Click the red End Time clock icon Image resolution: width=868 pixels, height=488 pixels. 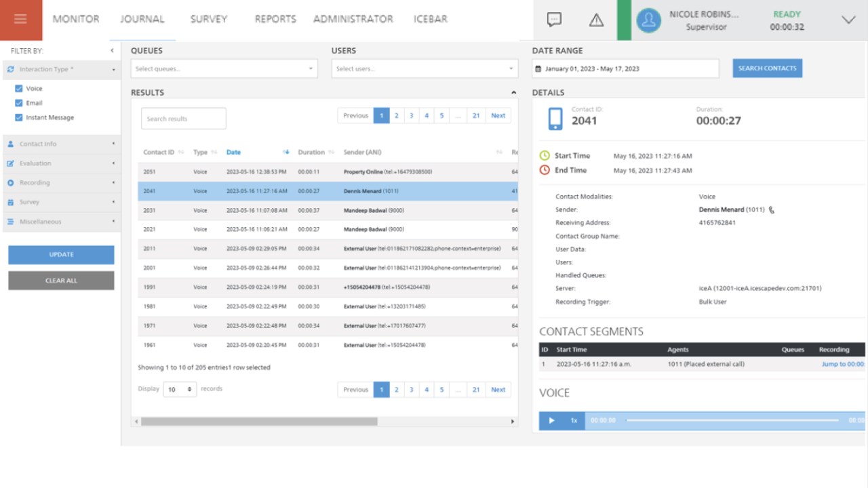coord(545,170)
